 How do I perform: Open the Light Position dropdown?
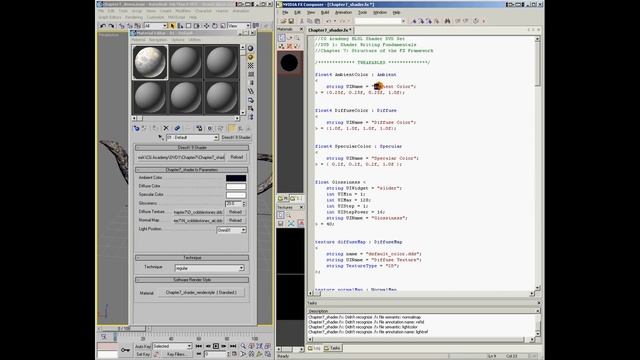point(243,230)
